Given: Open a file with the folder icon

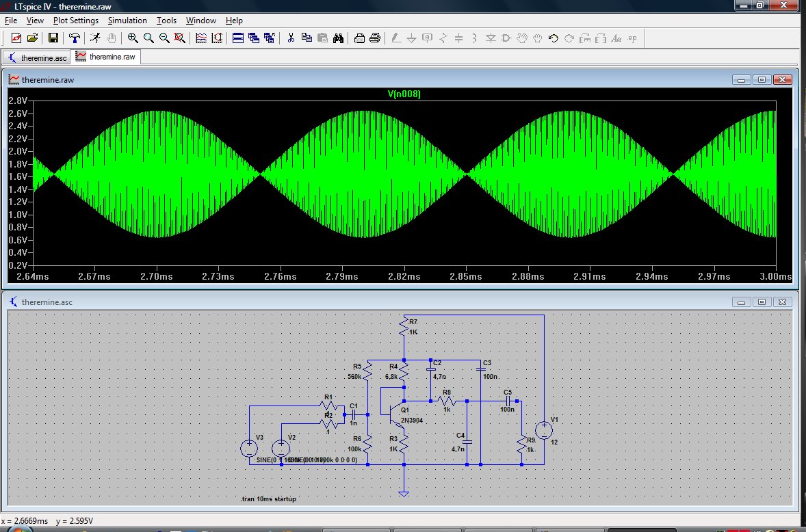Looking at the screenshot, I should 32,38.
